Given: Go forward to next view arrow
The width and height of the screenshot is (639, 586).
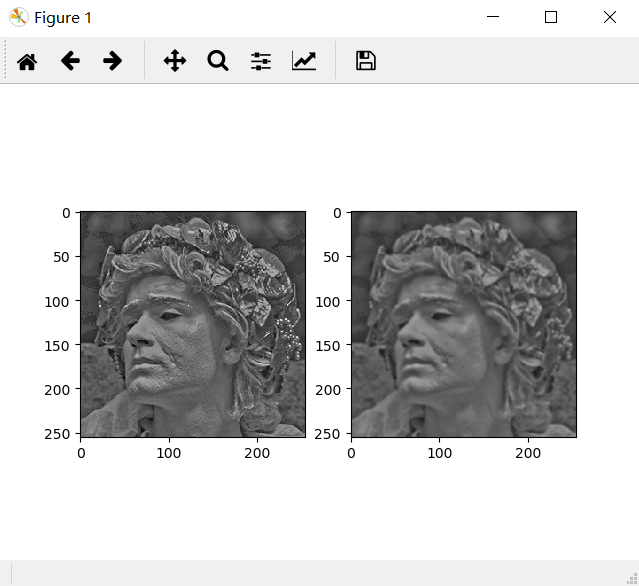Looking at the screenshot, I should (112, 61).
